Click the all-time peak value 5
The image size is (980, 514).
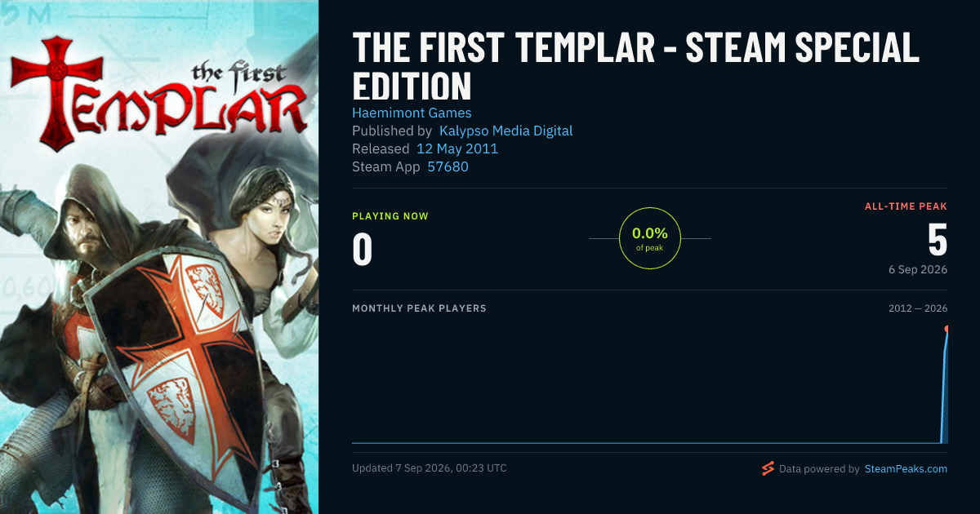[937, 240]
